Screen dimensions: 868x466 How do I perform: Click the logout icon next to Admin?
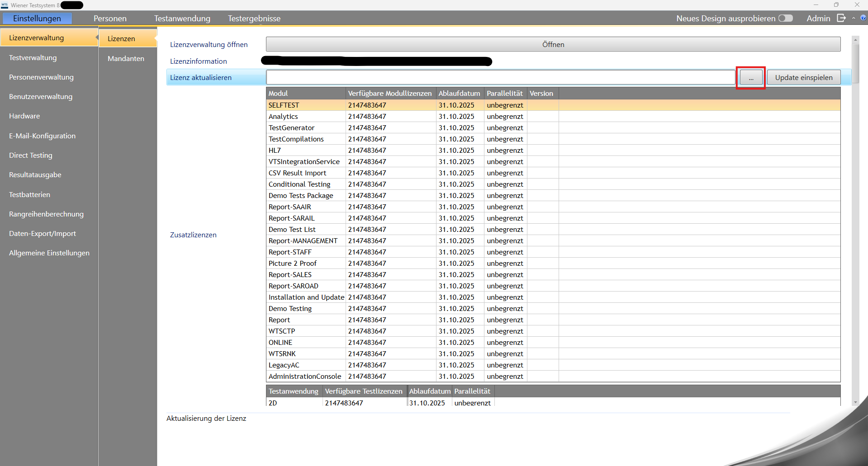click(841, 18)
